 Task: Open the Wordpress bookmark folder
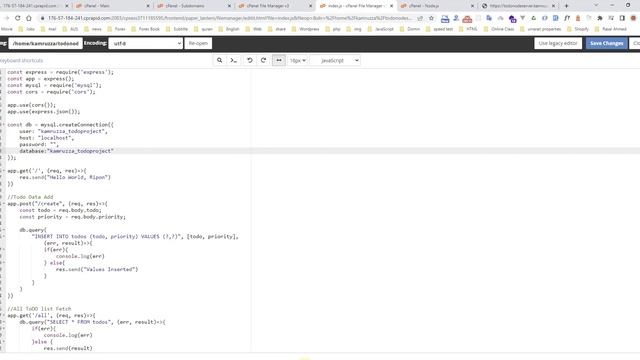coord(305,29)
